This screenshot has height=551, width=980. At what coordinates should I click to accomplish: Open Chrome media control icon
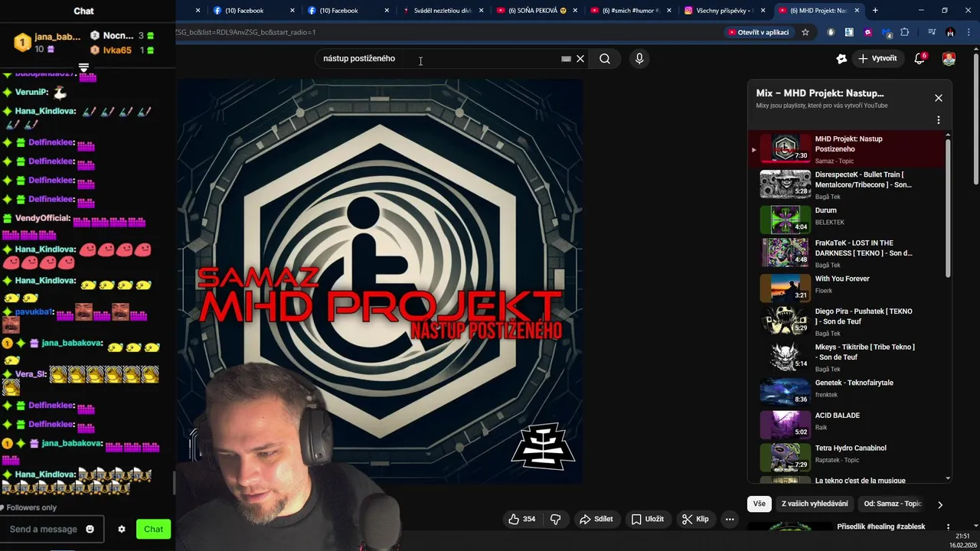click(x=932, y=32)
